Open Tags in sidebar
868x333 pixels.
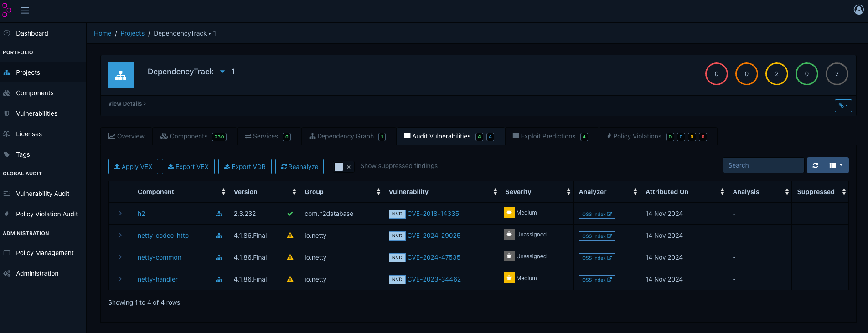(43, 154)
